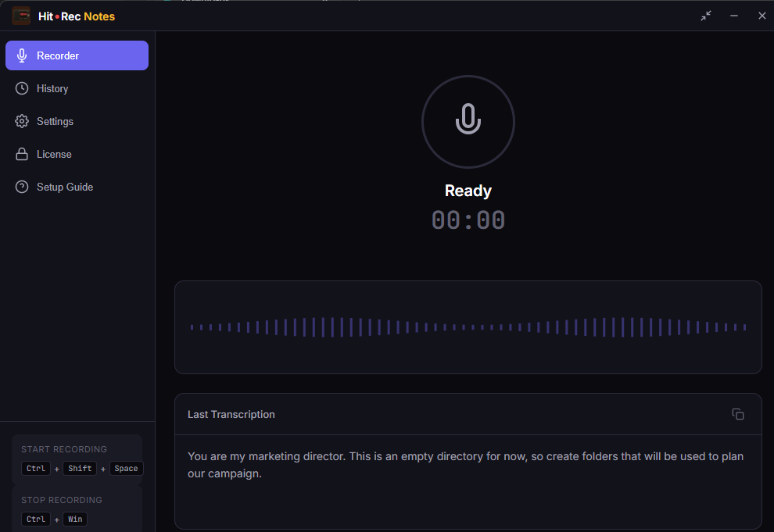Click the gear icon beside Settings
Screen dimensions: 774x532
click(x=22, y=121)
